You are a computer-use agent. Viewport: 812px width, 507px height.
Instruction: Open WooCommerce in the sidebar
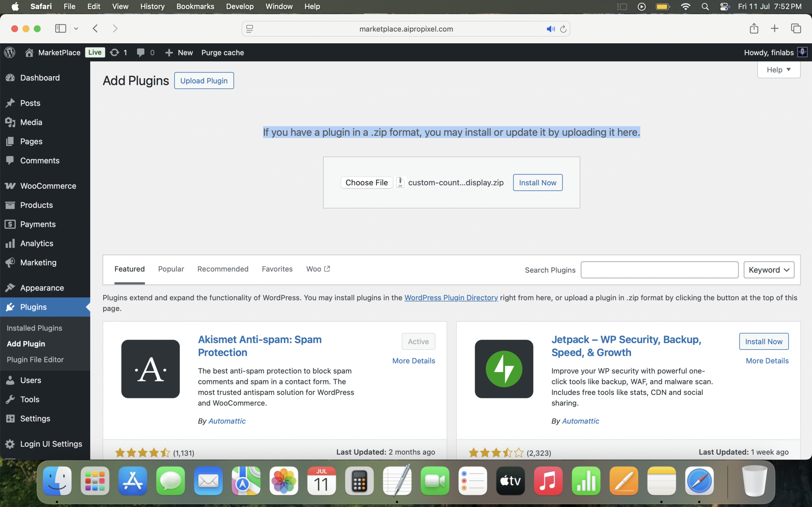coord(48,186)
